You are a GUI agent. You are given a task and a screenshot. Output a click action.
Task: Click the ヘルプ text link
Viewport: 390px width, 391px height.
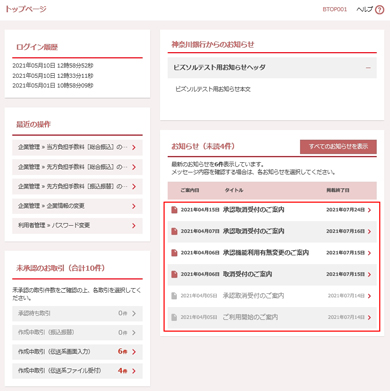tap(364, 10)
